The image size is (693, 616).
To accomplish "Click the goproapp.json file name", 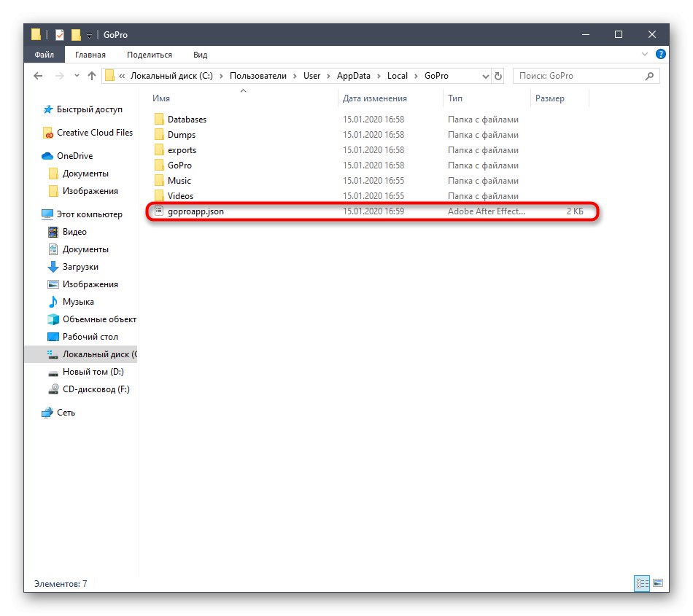I will 195,211.
